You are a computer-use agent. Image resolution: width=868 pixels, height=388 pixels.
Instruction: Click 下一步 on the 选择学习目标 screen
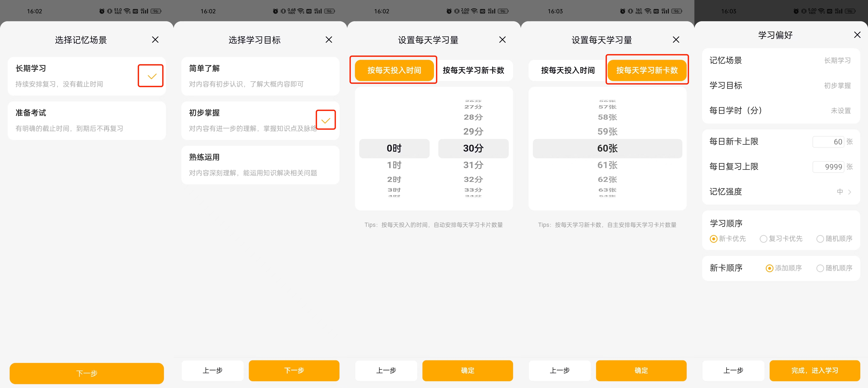pyautogui.click(x=294, y=370)
